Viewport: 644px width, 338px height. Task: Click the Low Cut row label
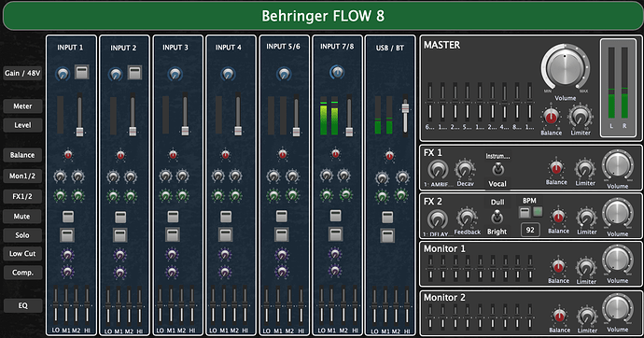coord(22,254)
